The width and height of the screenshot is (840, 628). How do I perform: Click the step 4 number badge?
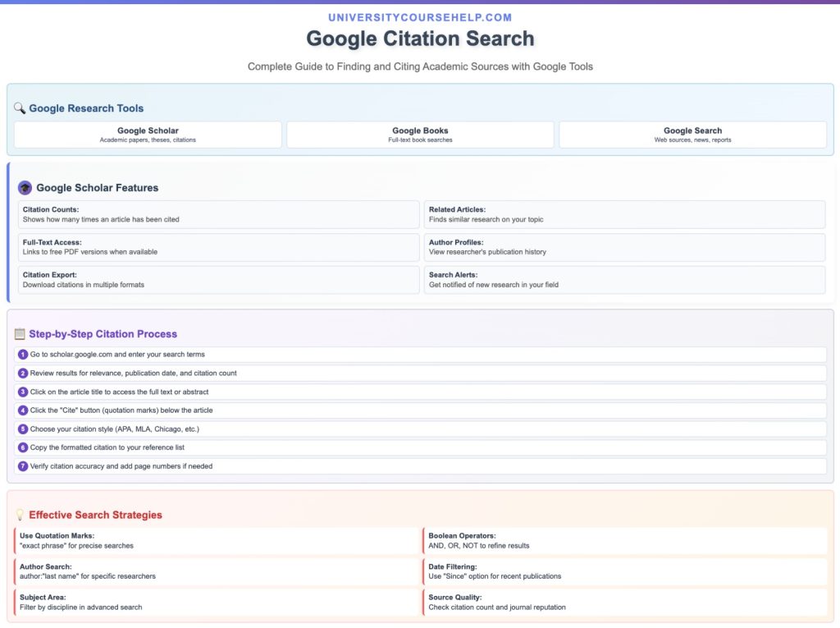click(22, 410)
